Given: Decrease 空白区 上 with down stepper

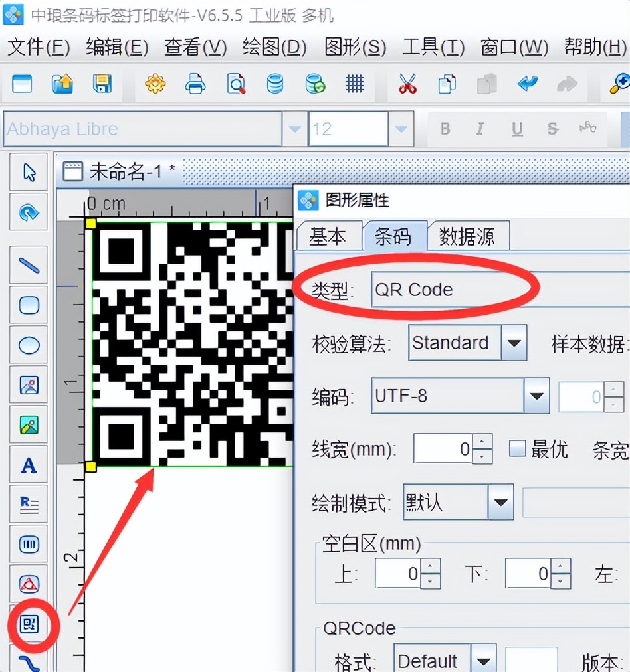Looking at the screenshot, I should pyautogui.click(x=431, y=581).
